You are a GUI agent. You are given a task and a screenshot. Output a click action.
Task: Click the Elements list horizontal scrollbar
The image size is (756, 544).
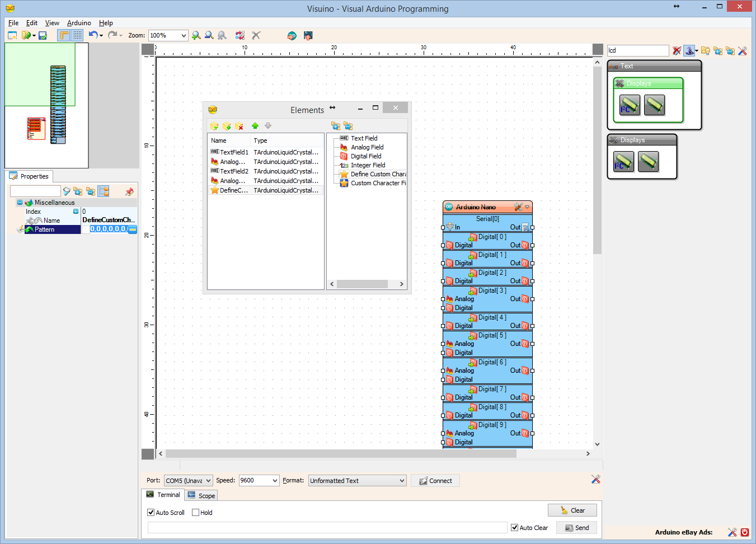pos(362,284)
